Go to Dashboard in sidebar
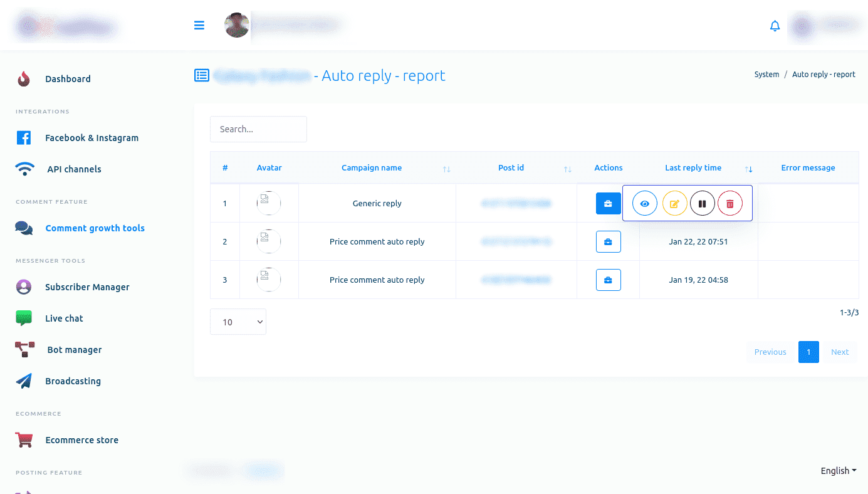 coord(68,79)
